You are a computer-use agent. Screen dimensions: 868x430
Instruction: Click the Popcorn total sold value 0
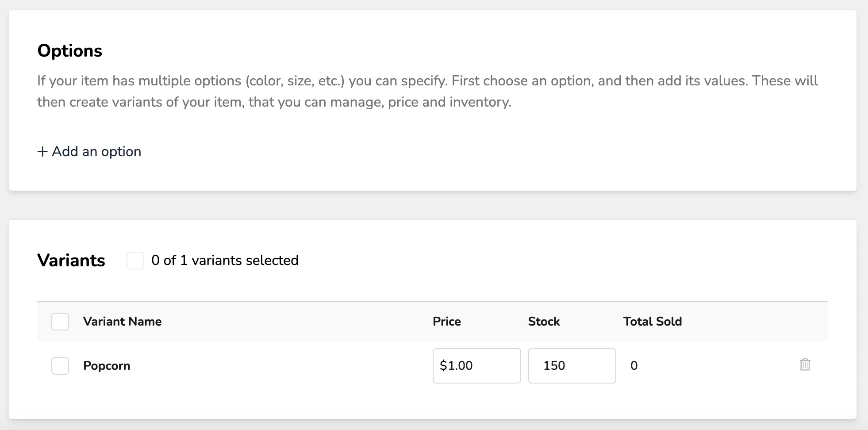pos(634,366)
